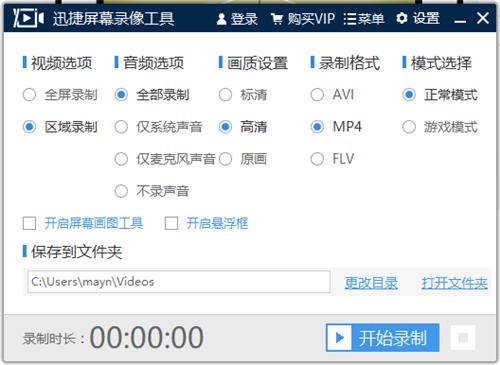
Task: Click the 画质设置 section heading
Action: pos(257,63)
